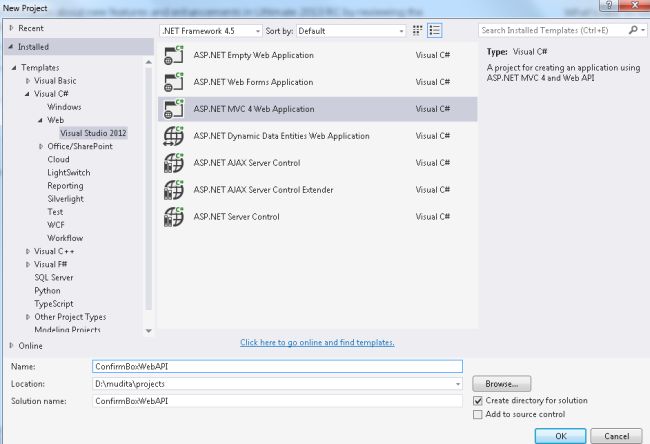
Task: Click the tree scrollbar down arrow
Action: pyautogui.click(x=149, y=331)
